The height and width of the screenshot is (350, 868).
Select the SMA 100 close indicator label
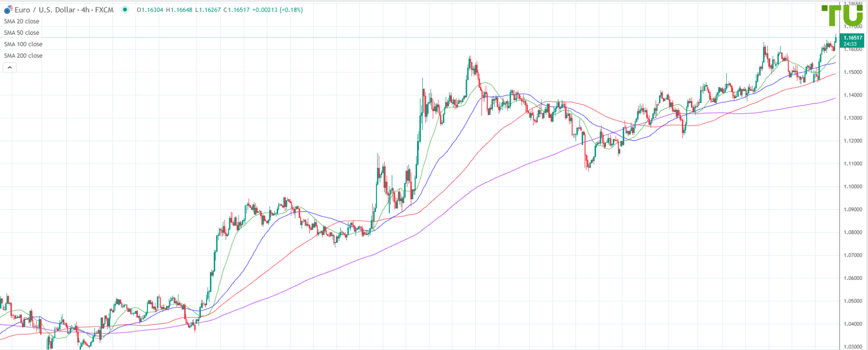coord(23,44)
